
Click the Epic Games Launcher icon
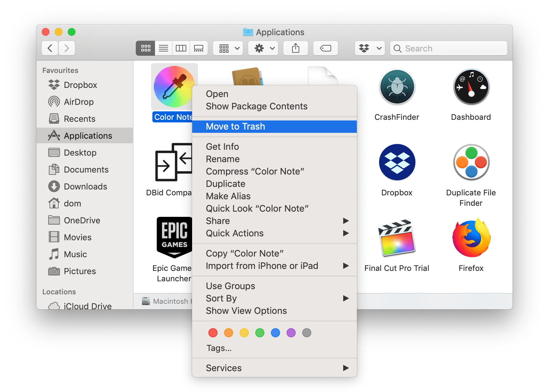(174, 237)
